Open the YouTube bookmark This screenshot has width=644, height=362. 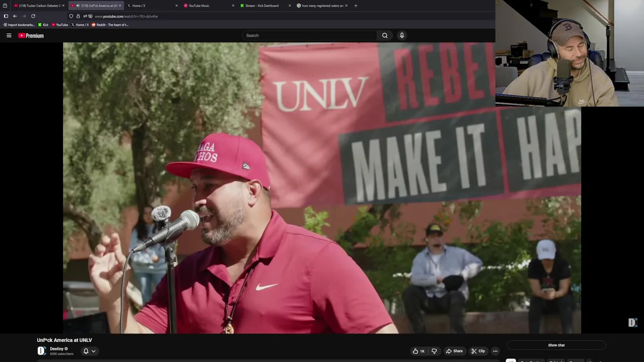(60, 25)
